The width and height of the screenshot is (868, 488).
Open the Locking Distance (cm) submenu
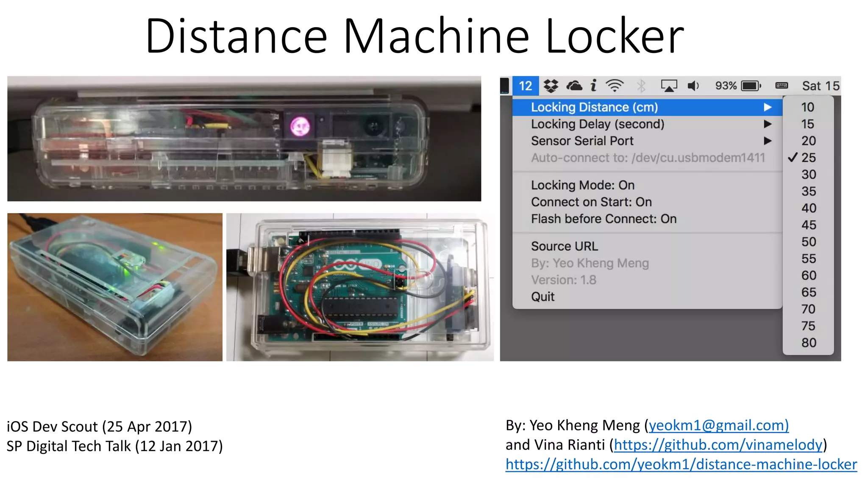647,107
